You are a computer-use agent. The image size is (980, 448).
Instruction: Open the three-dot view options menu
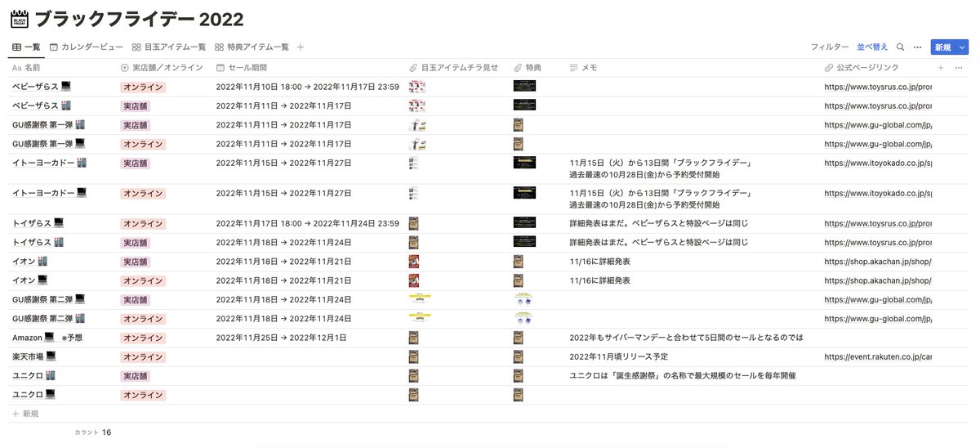(x=917, y=47)
